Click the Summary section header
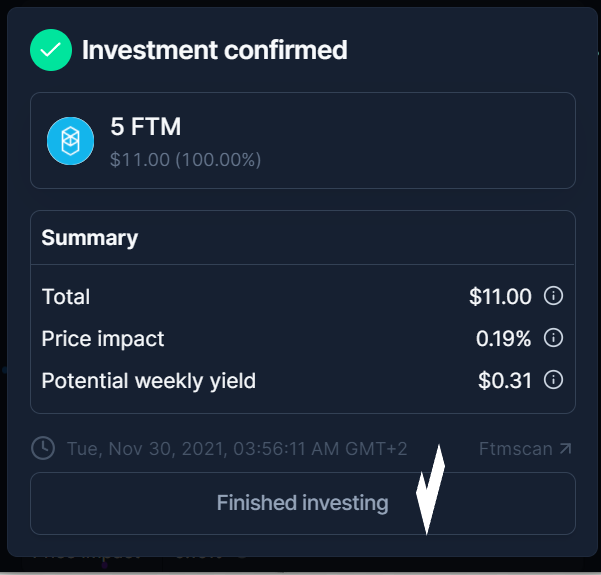 pyautogui.click(x=89, y=238)
